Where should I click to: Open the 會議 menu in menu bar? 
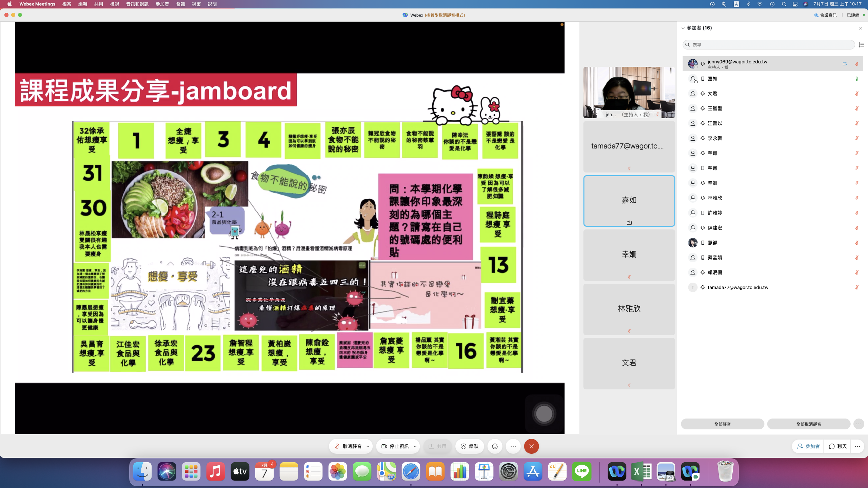point(180,4)
